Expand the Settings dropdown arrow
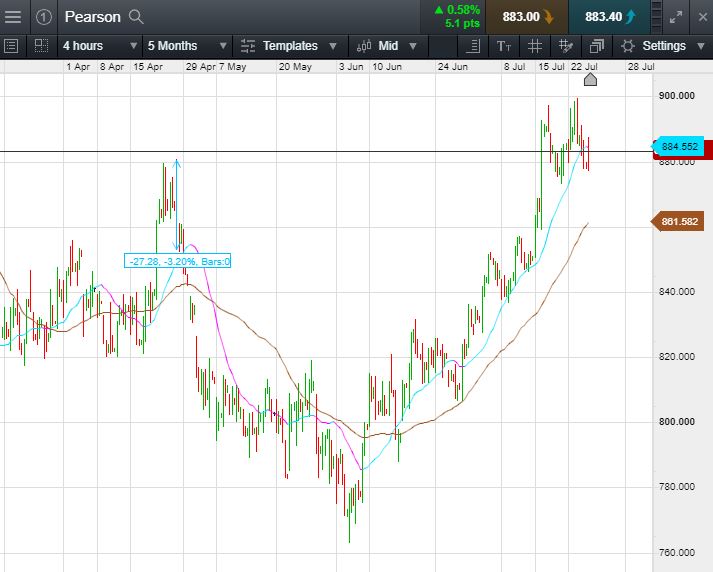This screenshot has width=713, height=572. tap(700, 46)
